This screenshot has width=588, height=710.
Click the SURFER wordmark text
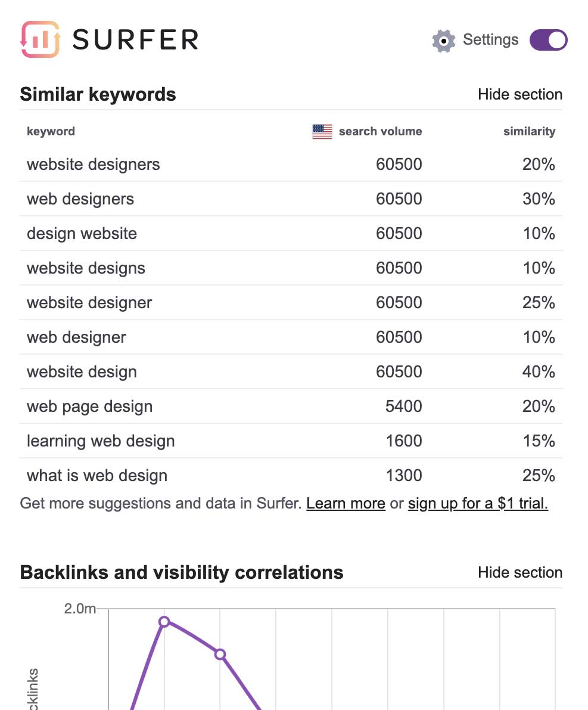pyautogui.click(x=135, y=40)
